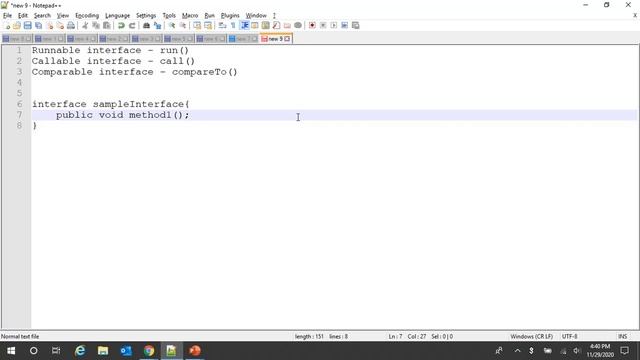Open the User Defined Language icon
640x360 pixels.
[x=255, y=25]
